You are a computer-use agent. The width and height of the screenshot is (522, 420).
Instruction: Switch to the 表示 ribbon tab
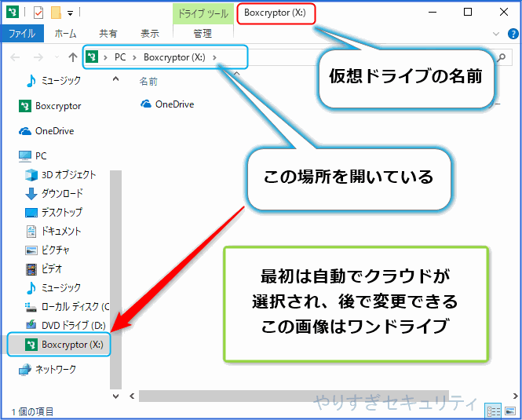[x=150, y=33]
